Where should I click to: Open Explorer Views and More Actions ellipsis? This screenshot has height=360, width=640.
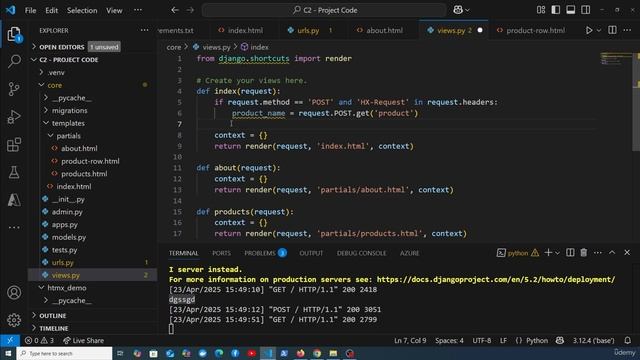pyautogui.click(x=144, y=30)
